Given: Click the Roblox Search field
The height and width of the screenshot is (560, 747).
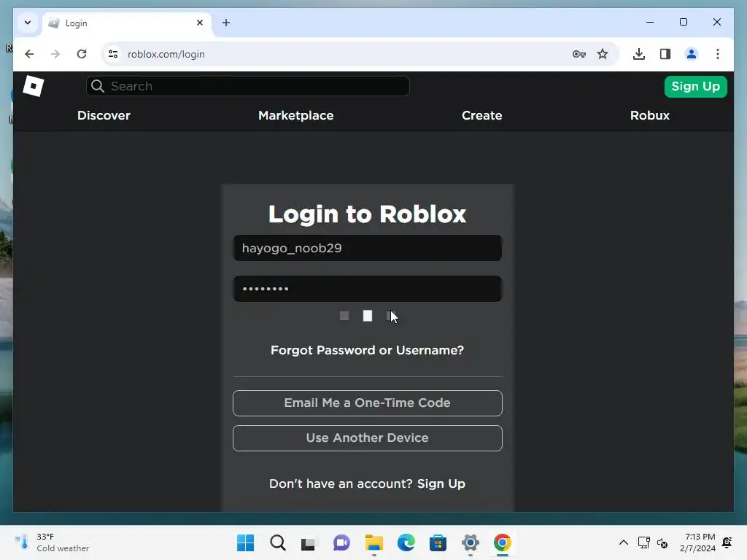Looking at the screenshot, I should pos(248,86).
